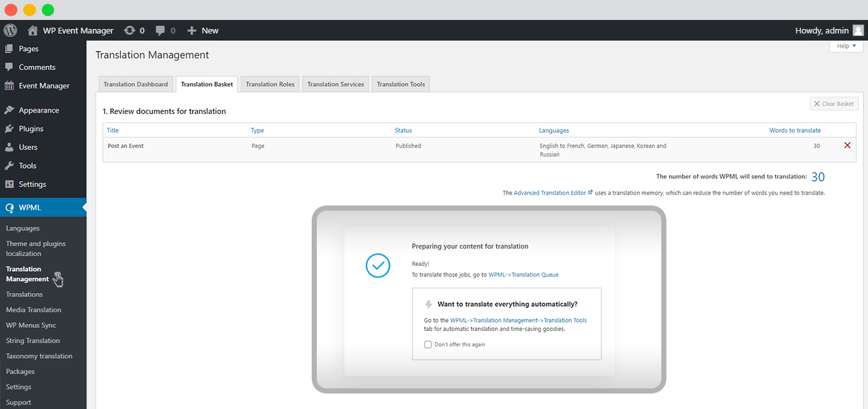
Task: Click the Event Manager calendar icon
Action: click(9, 86)
